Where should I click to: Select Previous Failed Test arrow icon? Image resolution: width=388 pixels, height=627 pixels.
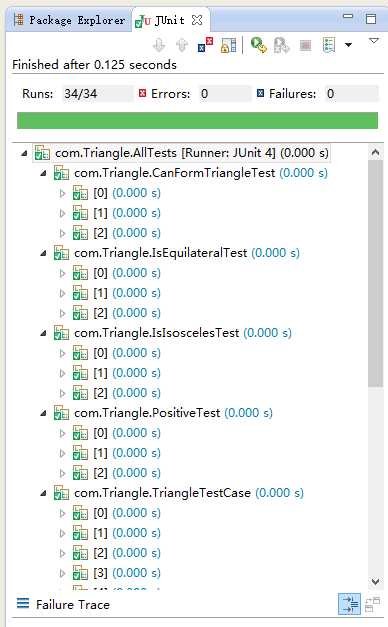pyautogui.click(x=182, y=45)
